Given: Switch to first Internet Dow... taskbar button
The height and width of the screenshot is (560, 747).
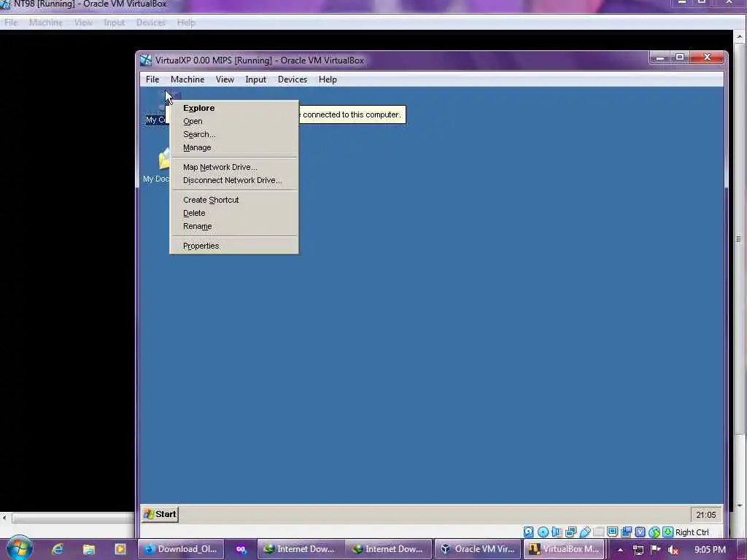Looking at the screenshot, I should click(301, 549).
